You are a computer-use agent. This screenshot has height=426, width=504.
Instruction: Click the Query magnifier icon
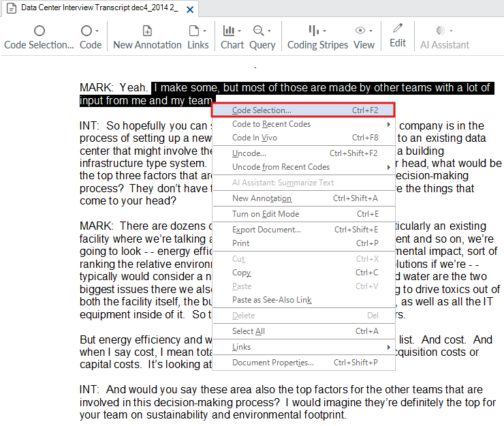(258, 31)
